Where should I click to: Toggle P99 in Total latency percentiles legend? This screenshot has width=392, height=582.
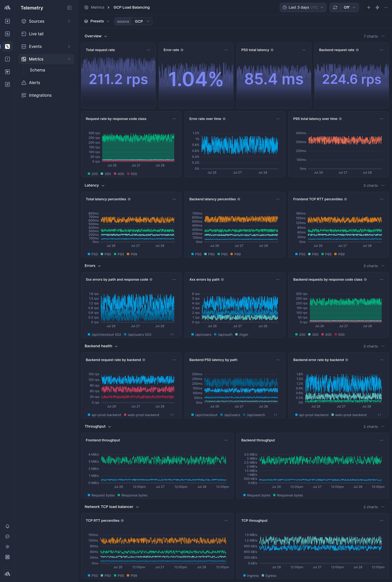[x=132, y=254]
